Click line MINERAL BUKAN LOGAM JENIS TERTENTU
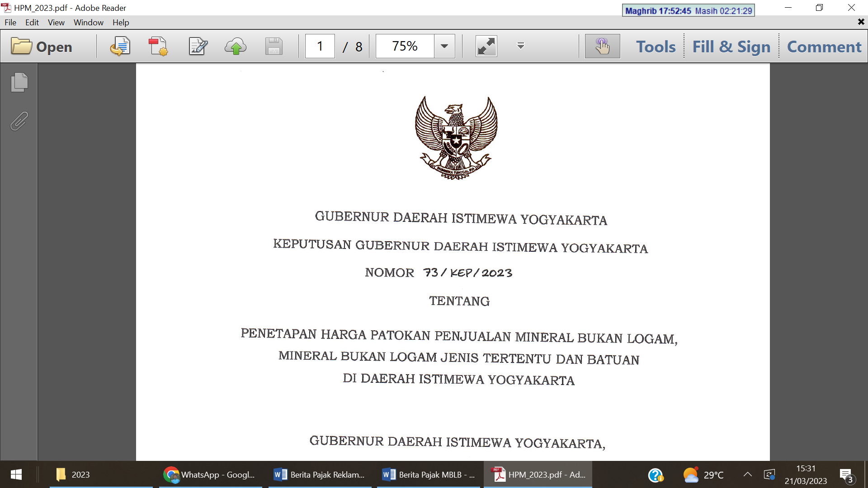 [x=459, y=357]
